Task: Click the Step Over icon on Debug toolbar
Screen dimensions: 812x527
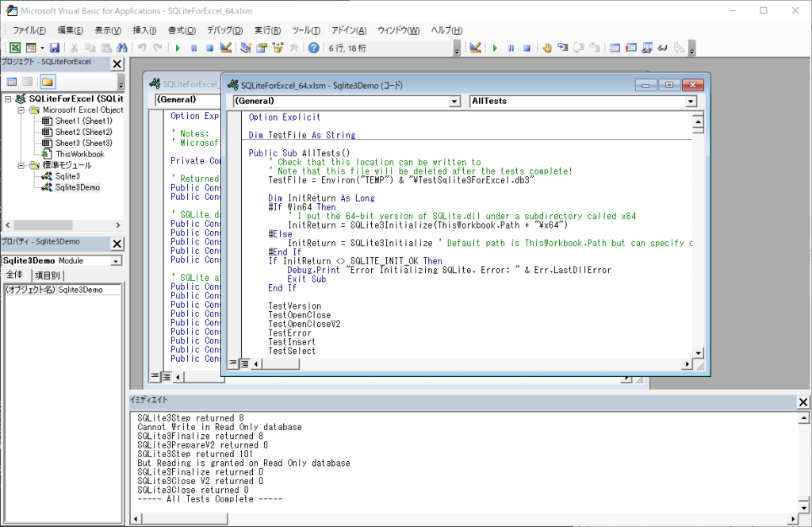Action: point(579,48)
